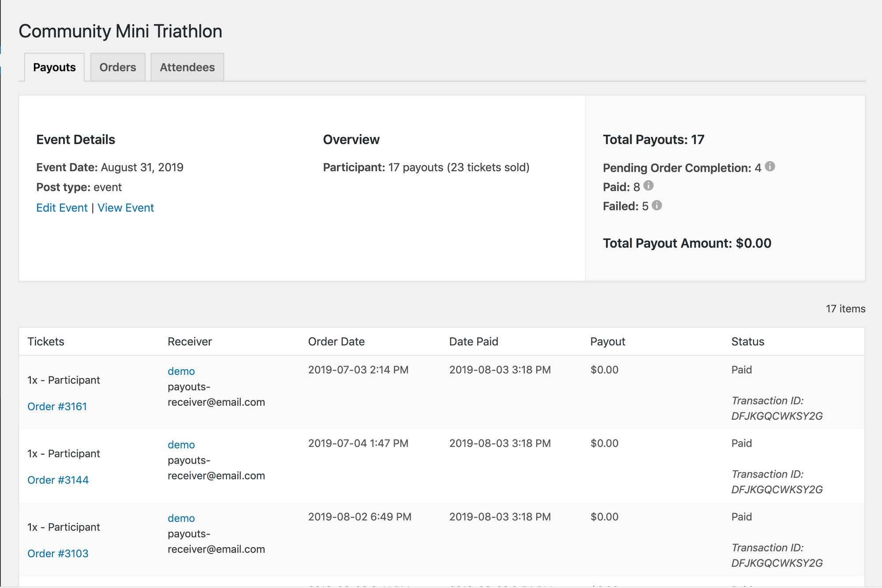Screen dimensions: 882x588
Task: Click the Status column header
Action: pyautogui.click(x=747, y=341)
